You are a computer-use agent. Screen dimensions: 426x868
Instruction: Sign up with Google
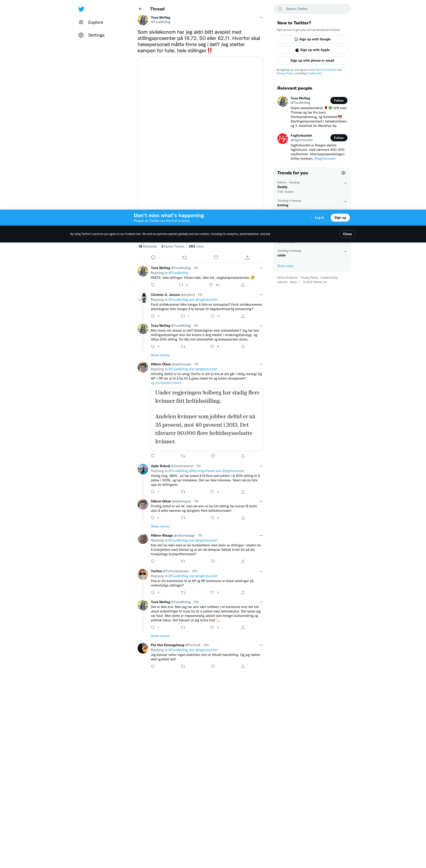tap(312, 39)
